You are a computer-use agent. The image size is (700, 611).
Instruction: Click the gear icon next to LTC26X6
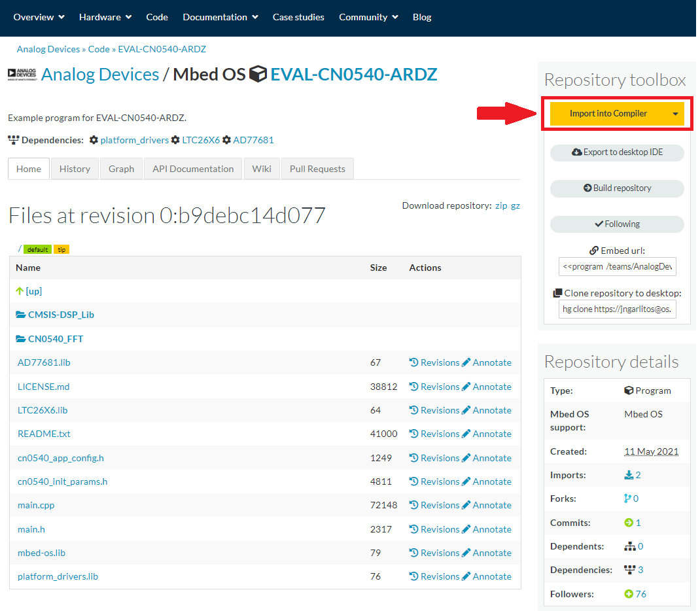tap(175, 140)
